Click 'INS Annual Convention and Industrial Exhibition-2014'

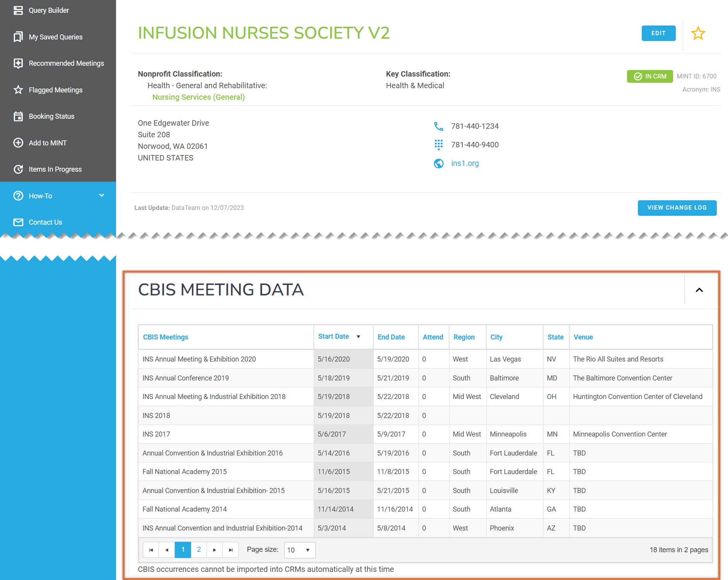pyautogui.click(x=222, y=528)
